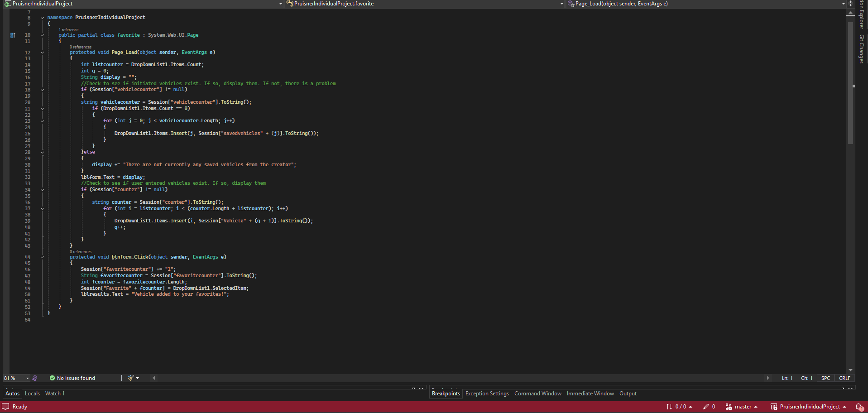The width and height of the screenshot is (868, 413).
Task: Click the horizontal scrollbar right arrow
Action: (x=768, y=378)
